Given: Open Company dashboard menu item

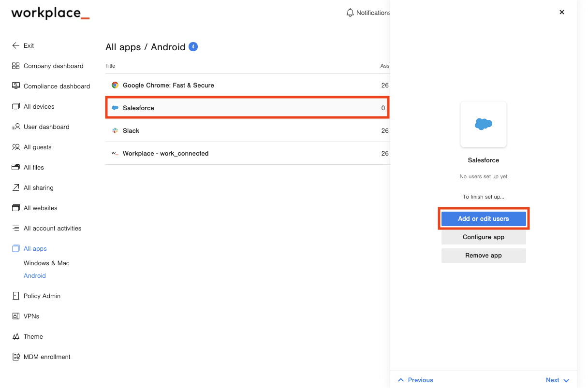Looking at the screenshot, I should coord(54,66).
